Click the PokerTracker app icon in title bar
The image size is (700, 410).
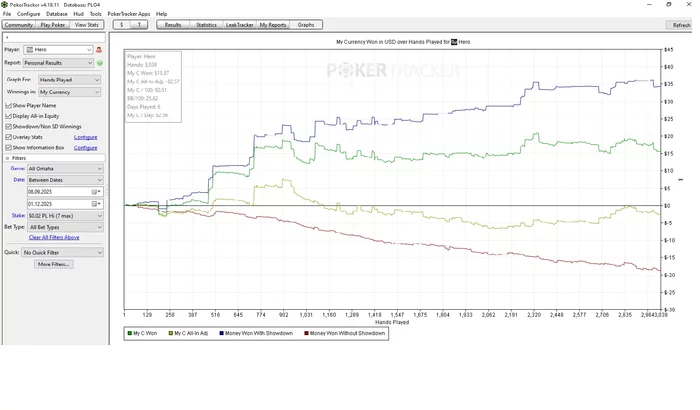pyautogui.click(x=4, y=4)
